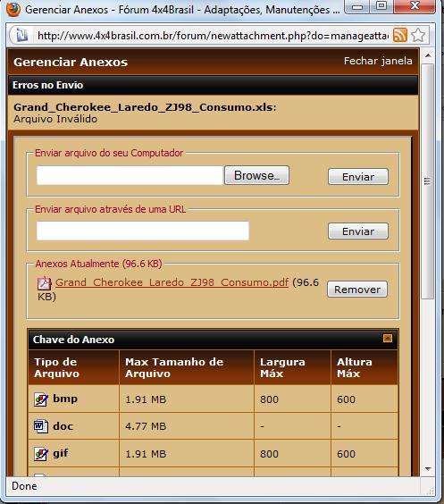This screenshot has height=504, width=444.
Task: Click the URL upload text field
Action: (143, 231)
